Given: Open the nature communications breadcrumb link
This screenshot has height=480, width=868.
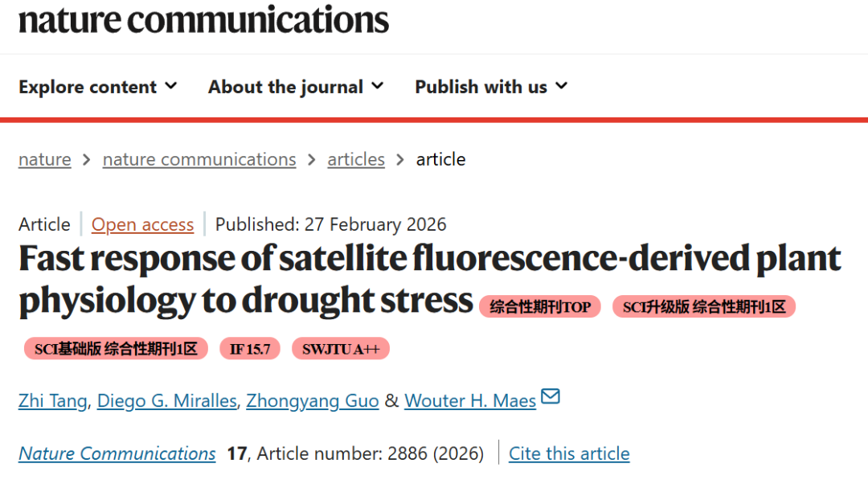Looking at the screenshot, I should pos(199,159).
